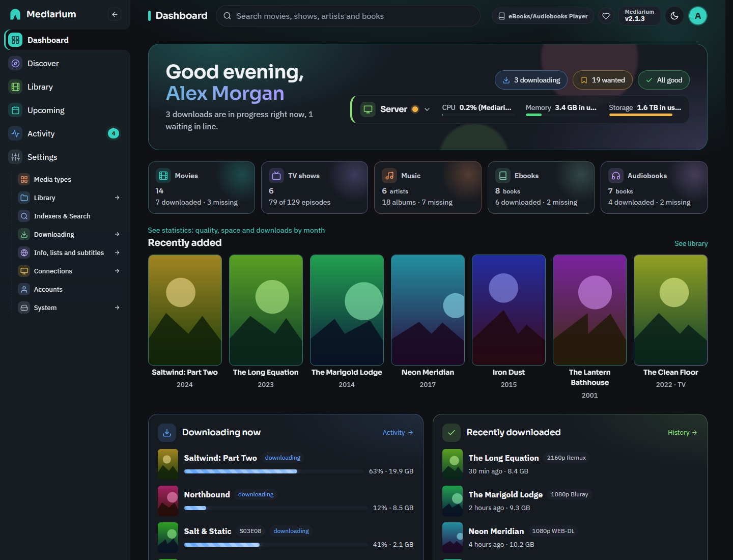The width and height of the screenshot is (733, 560).
Task: Open the See statistics link
Action: [236, 230]
